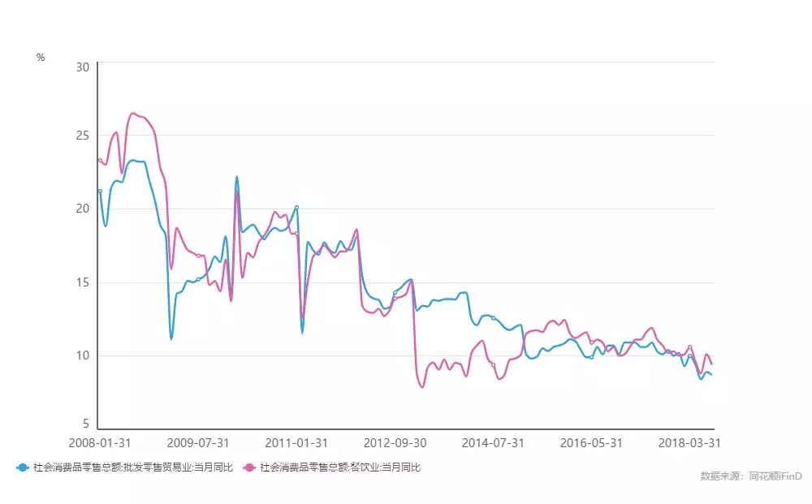Select the 2016-05-31 x-axis date label
This screenshot has width=812, height=504.
pyautogui.click(x=591, y=442)
